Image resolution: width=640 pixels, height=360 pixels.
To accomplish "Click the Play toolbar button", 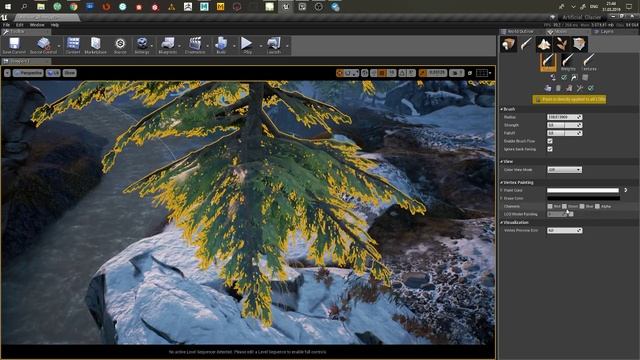I will (247, 46).
